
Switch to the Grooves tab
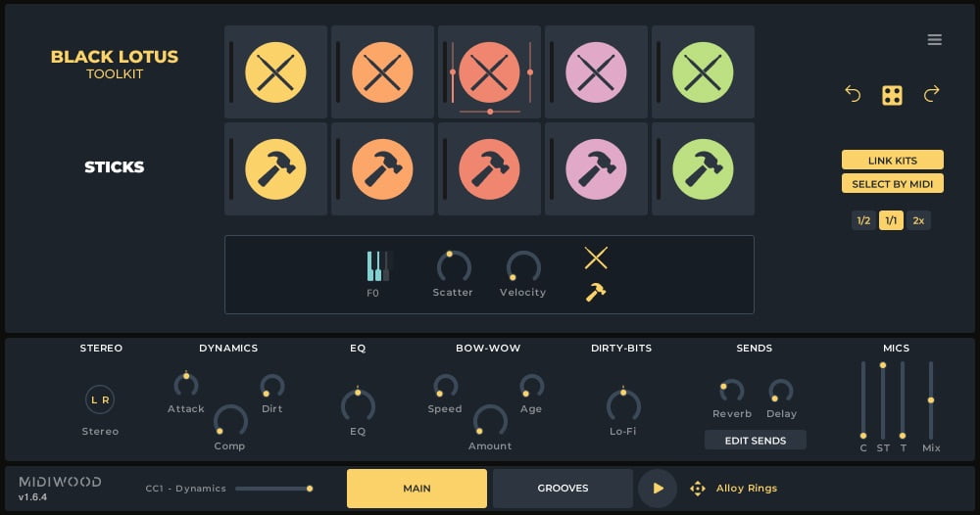[x=563, y=488]
